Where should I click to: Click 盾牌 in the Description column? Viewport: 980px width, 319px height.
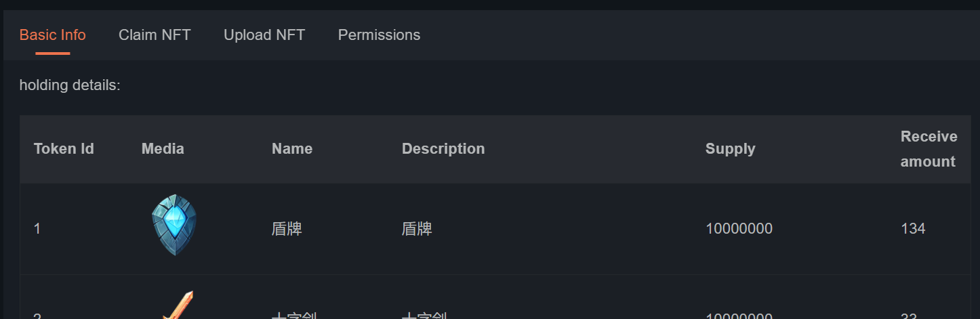(x=417, y=229)
